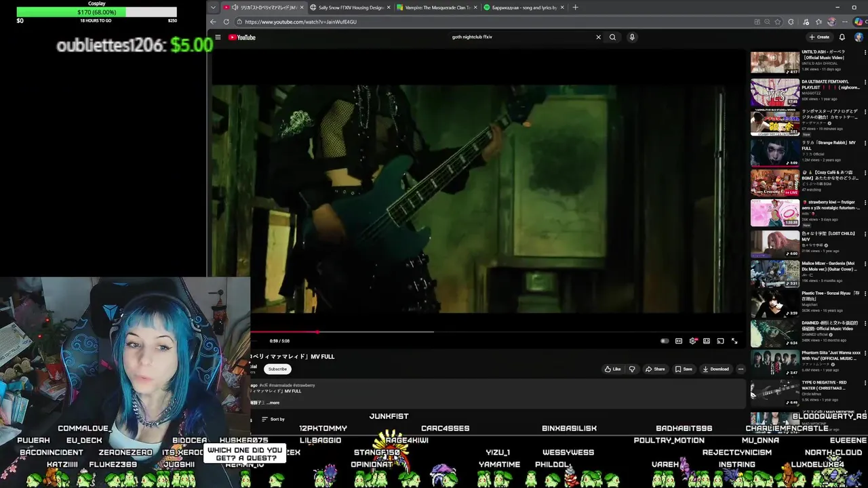Toggle closed captions on the video
868x488 pixels.
click(x=679, y=341)
